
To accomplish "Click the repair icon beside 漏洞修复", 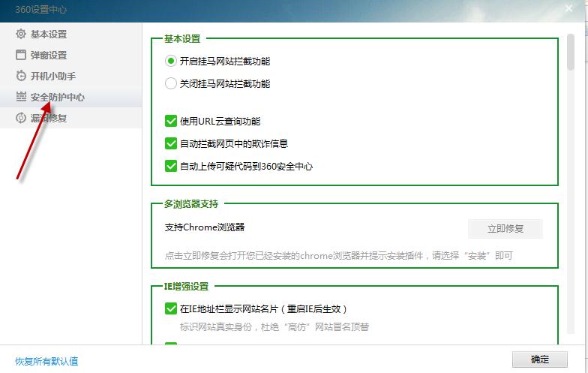I will [x=21, y=118].
